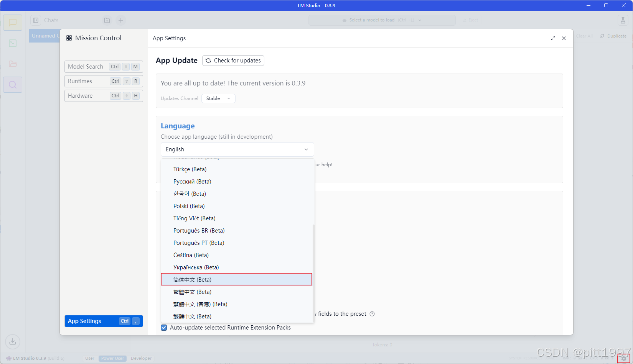Click the Eject model button
Image resolution: width=633 pixels, height=364 pixels.
[471, 20]
